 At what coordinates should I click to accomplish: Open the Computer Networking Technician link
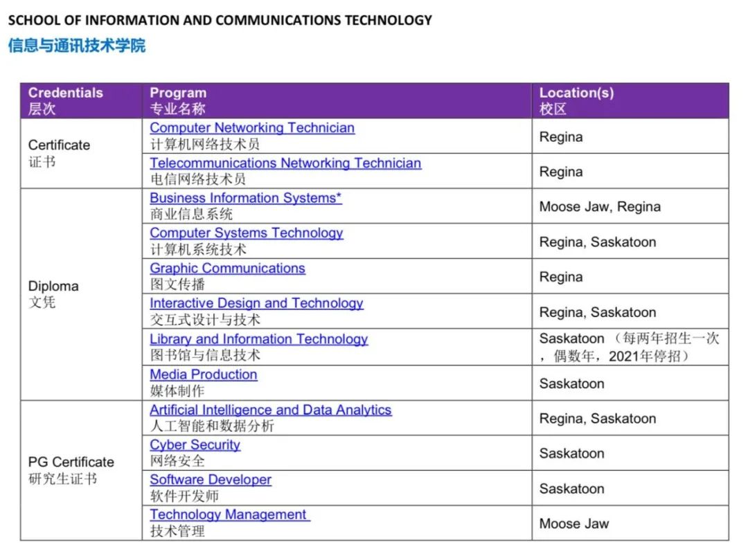pos(252,128)
